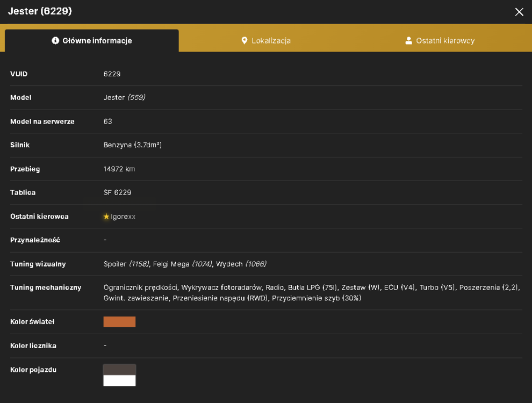This screenshot has height=403, width=532.
Task: Select the orange Kolor świateł swatch
Action: 119,321
